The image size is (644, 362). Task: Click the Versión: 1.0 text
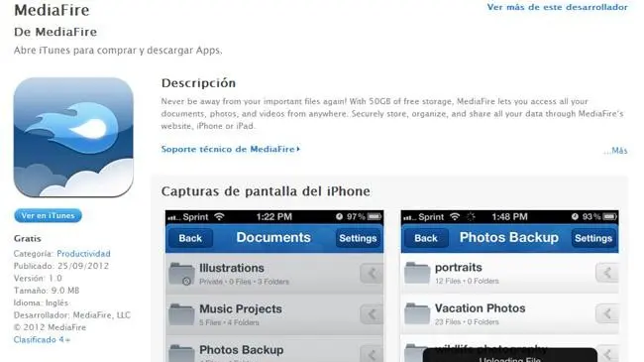(38, 278)
